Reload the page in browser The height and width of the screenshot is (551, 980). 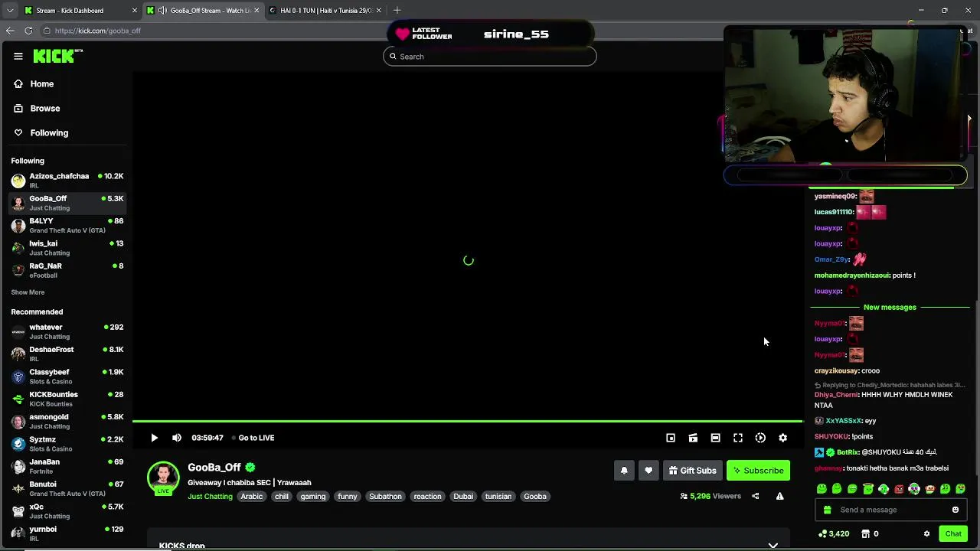tap(28, 31)
